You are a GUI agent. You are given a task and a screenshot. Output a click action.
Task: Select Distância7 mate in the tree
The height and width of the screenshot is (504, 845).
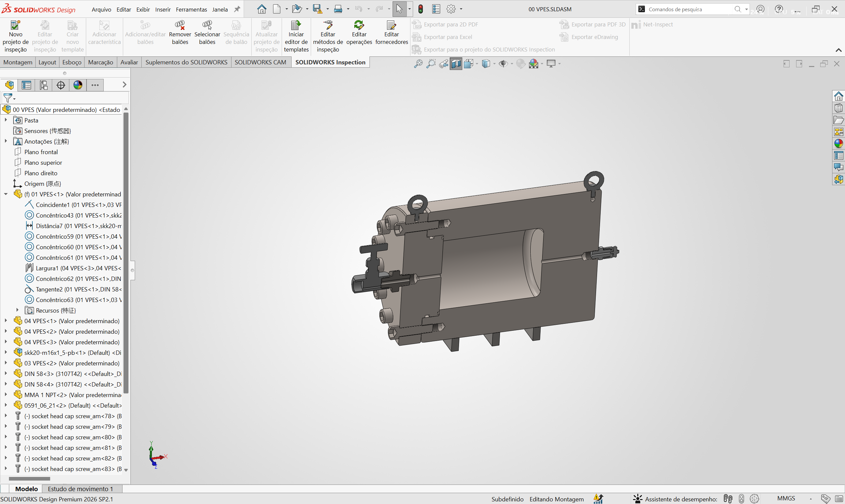click(x=73, y=226)
